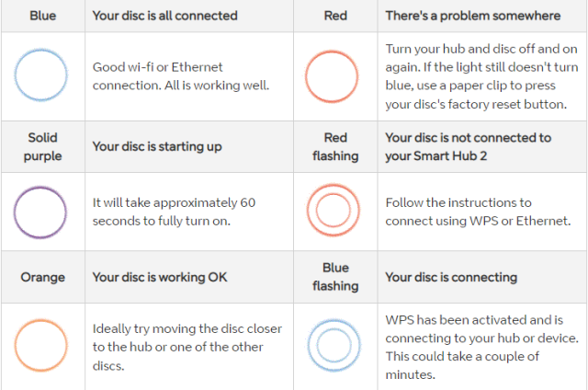Viewport: 588px width, 390px height.
Task: Click the blue flashing double ring icon
Action: (334, 345)
